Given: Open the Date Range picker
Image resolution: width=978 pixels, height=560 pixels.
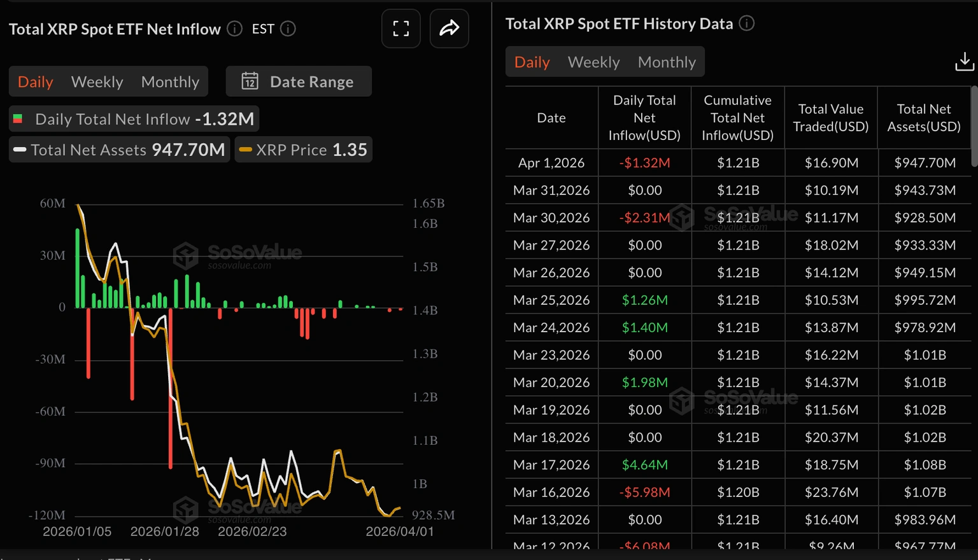Looking at the screenshot, I should 299,81.
